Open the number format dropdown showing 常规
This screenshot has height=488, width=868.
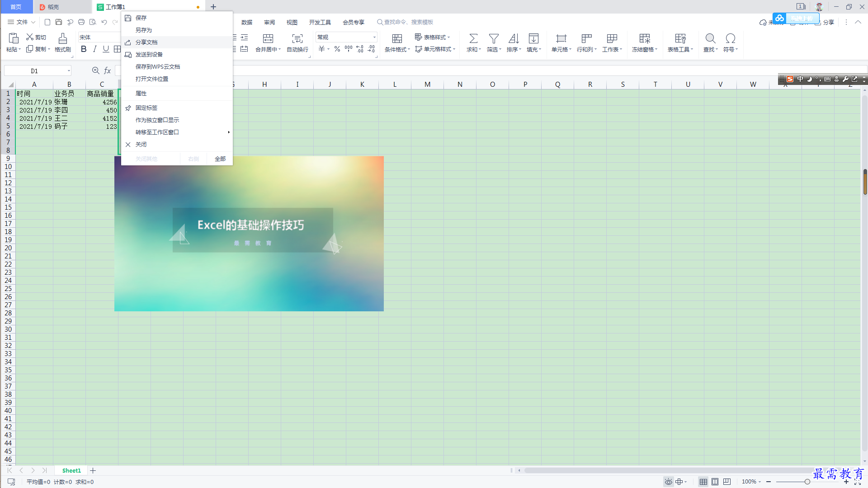(346, 37)
